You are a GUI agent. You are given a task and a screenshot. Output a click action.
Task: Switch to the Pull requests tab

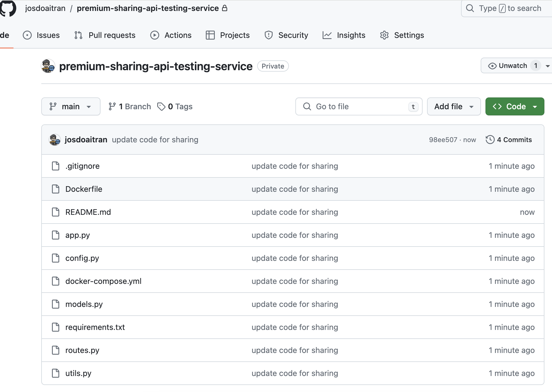pos(105,35)
